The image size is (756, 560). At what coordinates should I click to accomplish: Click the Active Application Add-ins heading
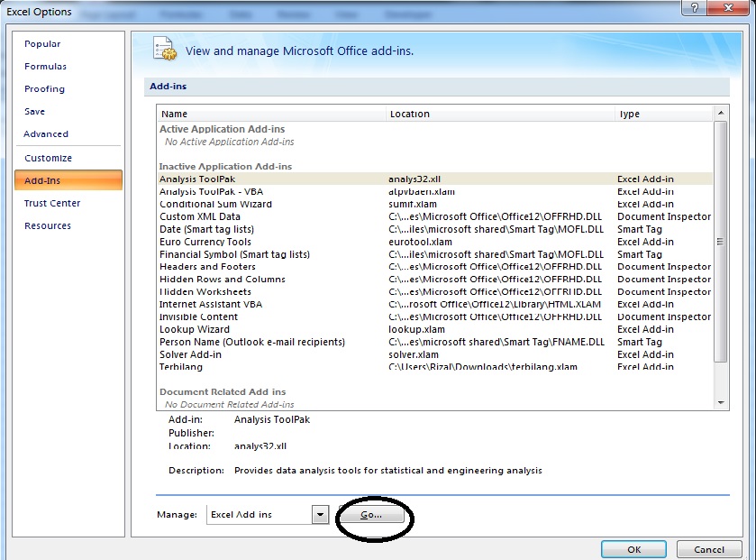[223, 129]
